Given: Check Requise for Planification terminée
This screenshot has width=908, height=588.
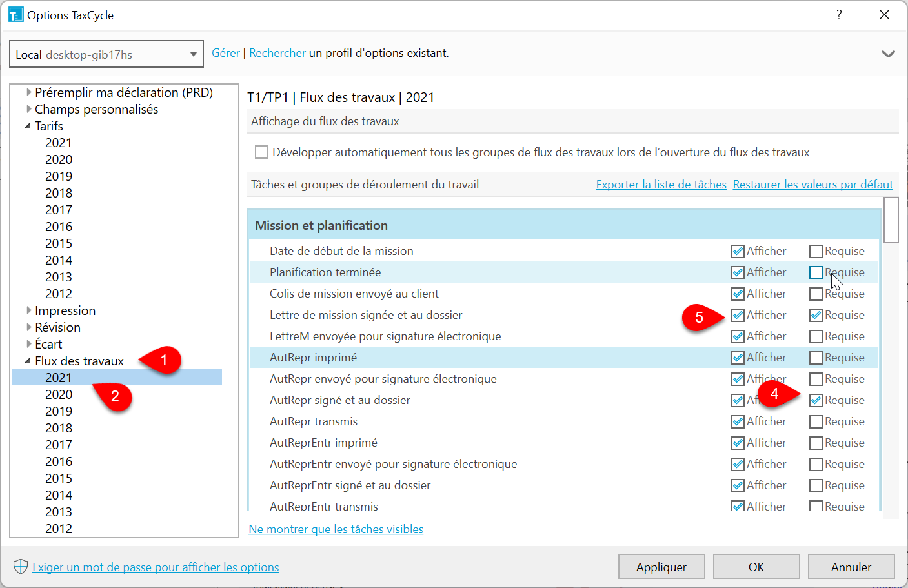Looking at the screenshot, I should [x=816, y=272].
